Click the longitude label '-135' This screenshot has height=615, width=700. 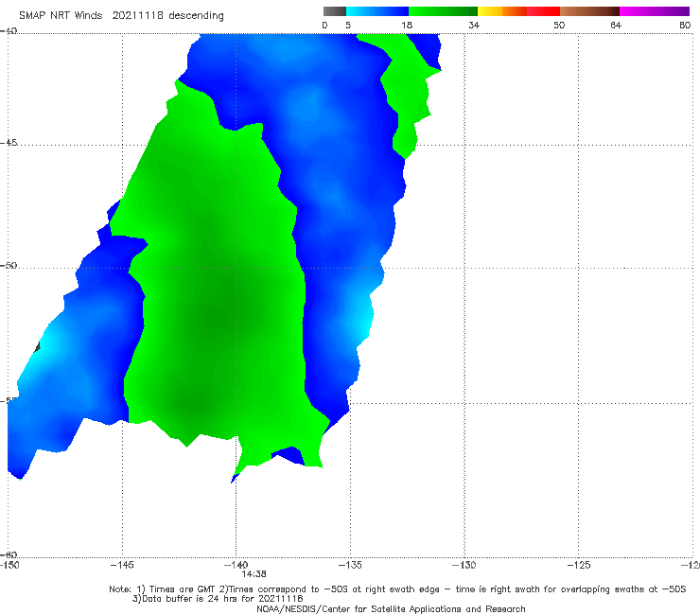350,565
